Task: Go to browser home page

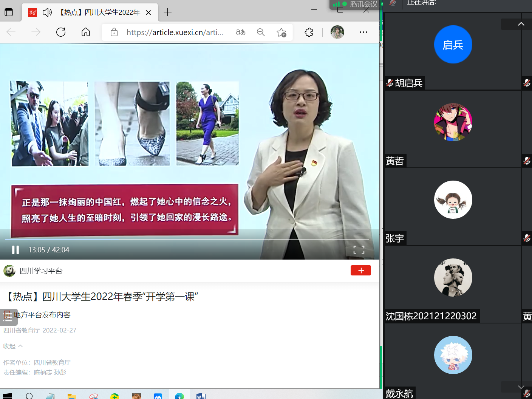Action: click(x=86, y=32)
